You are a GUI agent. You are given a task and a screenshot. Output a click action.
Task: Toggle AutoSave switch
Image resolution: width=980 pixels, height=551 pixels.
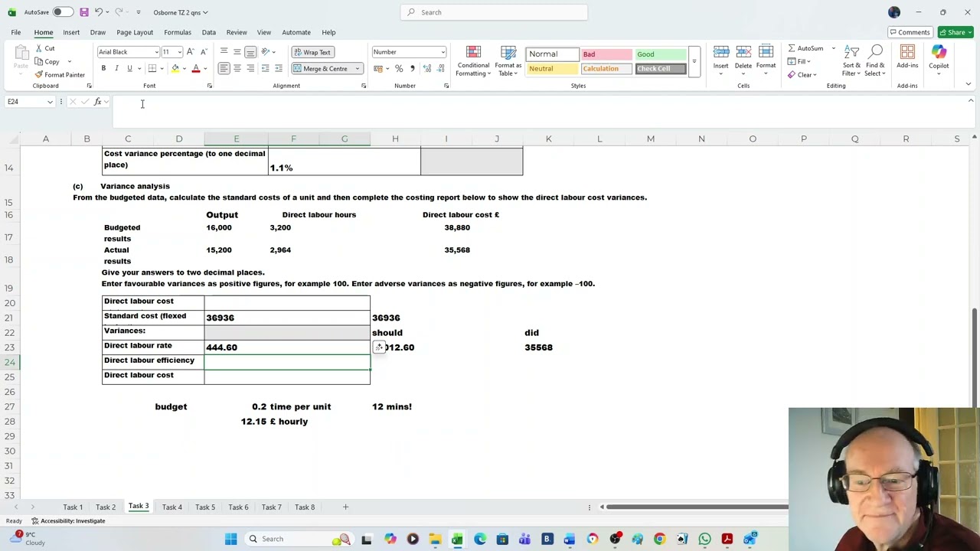pyautogui.click(x=63, y=12)
